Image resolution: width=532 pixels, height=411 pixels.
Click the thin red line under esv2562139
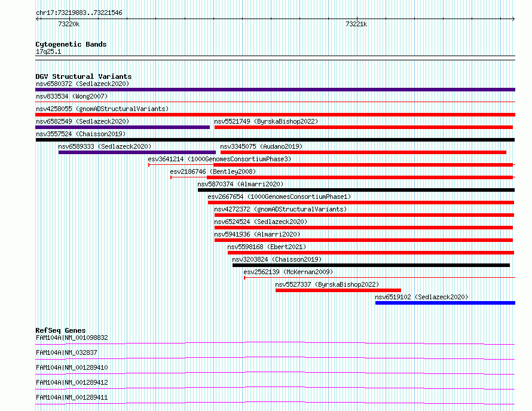pyautogui.click(x=380, y=278)
